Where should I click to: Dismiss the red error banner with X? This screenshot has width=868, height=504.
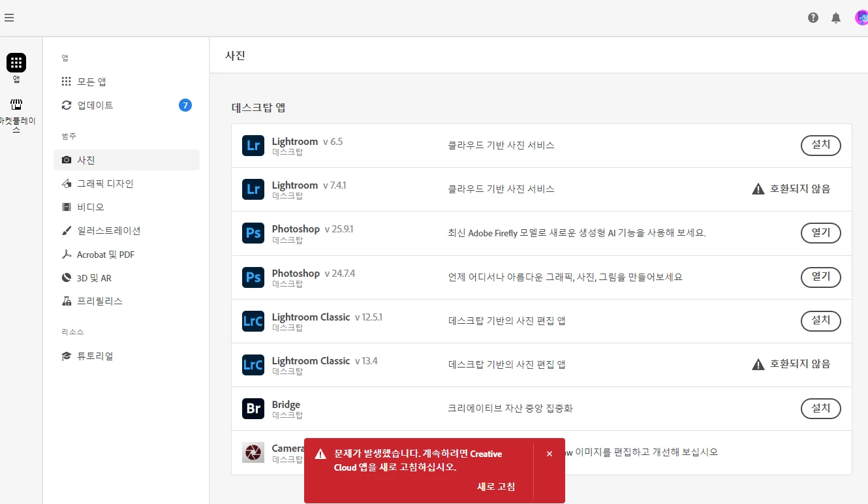point(550,454)
